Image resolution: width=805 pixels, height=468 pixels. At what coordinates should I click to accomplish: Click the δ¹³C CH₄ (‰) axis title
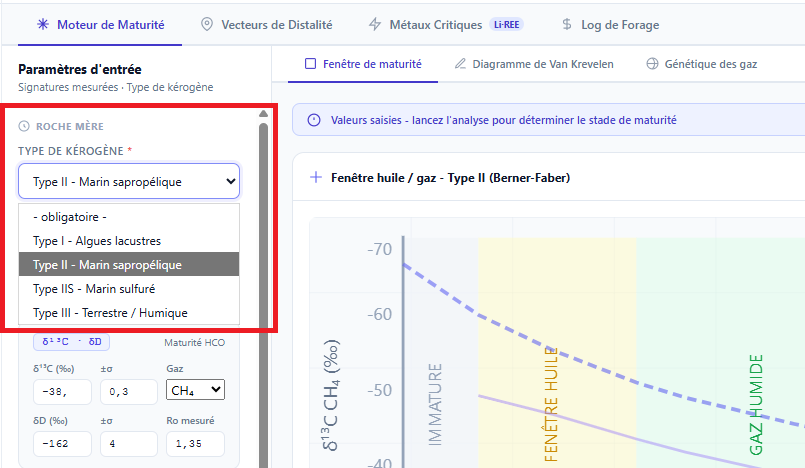(331, 395)
